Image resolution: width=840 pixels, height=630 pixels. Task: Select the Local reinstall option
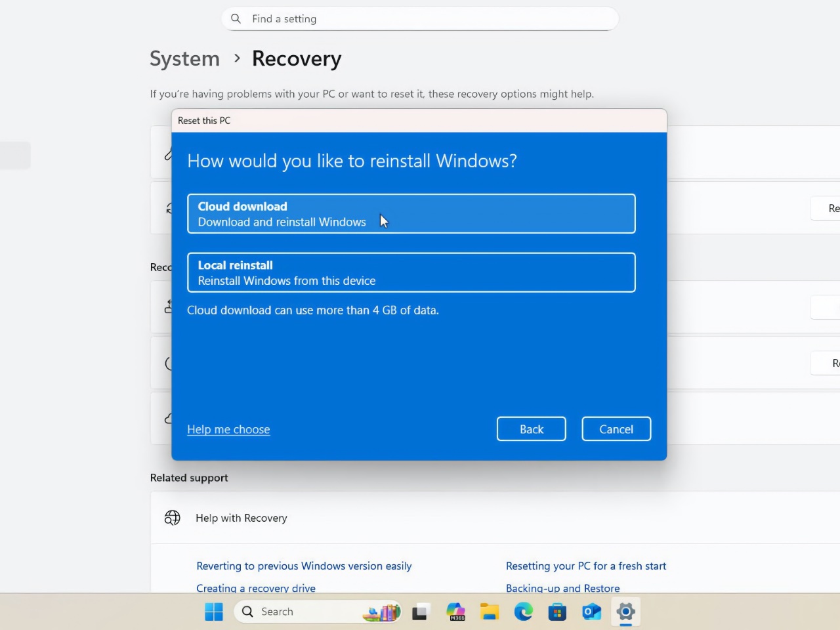click(x=411, y=272)
